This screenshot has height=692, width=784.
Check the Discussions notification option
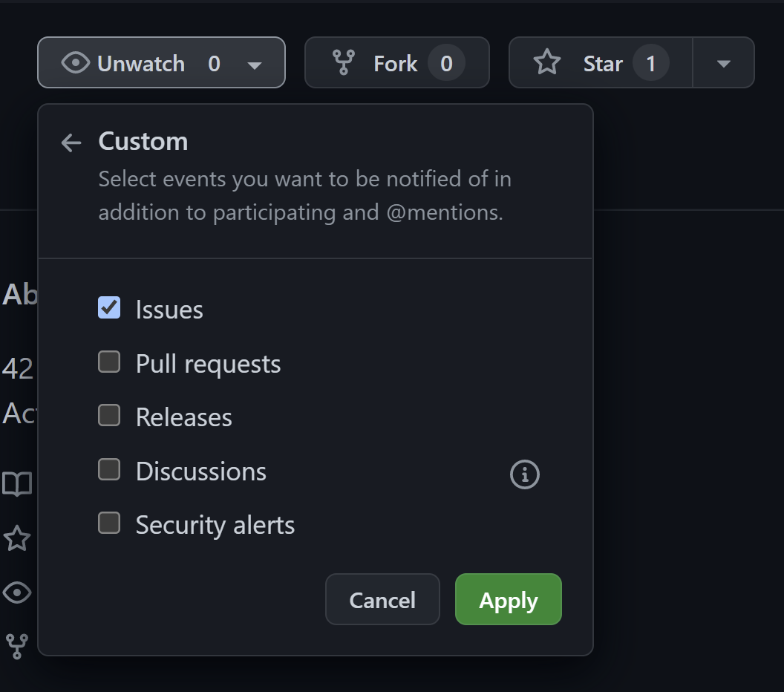(109, 470)
